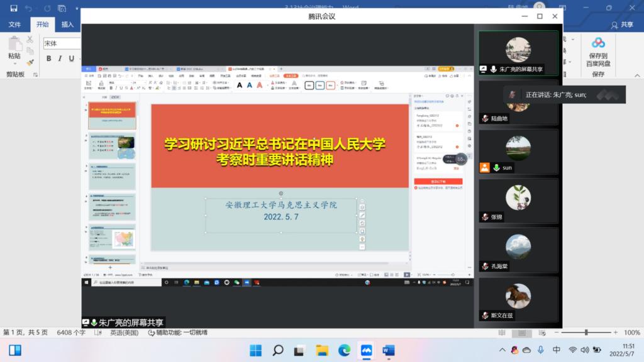Switch to the 插入 (Insert) ribbon tab
644x362 pixels.
click(67, 25)
